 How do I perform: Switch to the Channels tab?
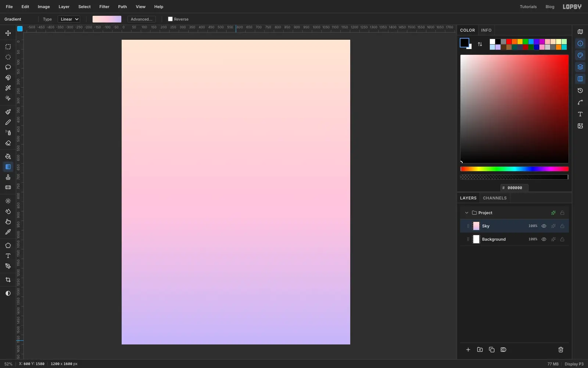[495, 198]
